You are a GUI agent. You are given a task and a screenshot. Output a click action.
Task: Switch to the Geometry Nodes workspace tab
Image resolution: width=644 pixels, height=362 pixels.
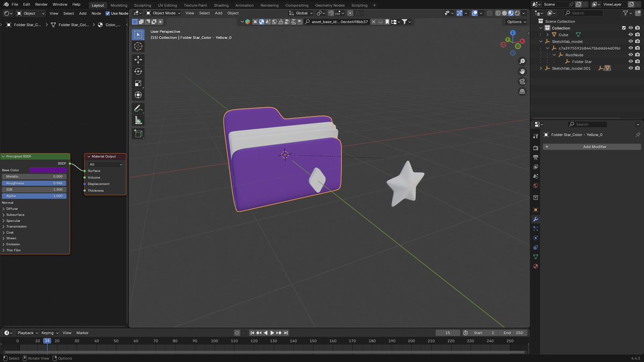pyautogui.click(x=330, y=5)
